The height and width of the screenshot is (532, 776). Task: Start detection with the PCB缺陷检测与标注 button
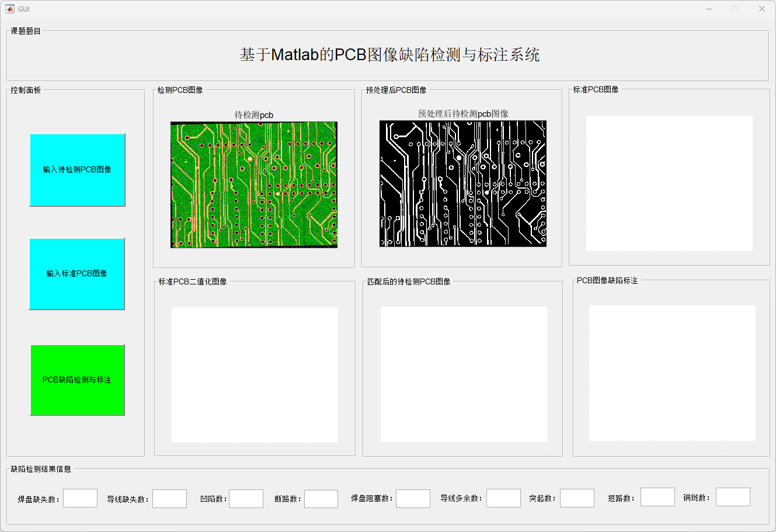tap(77, 380)
